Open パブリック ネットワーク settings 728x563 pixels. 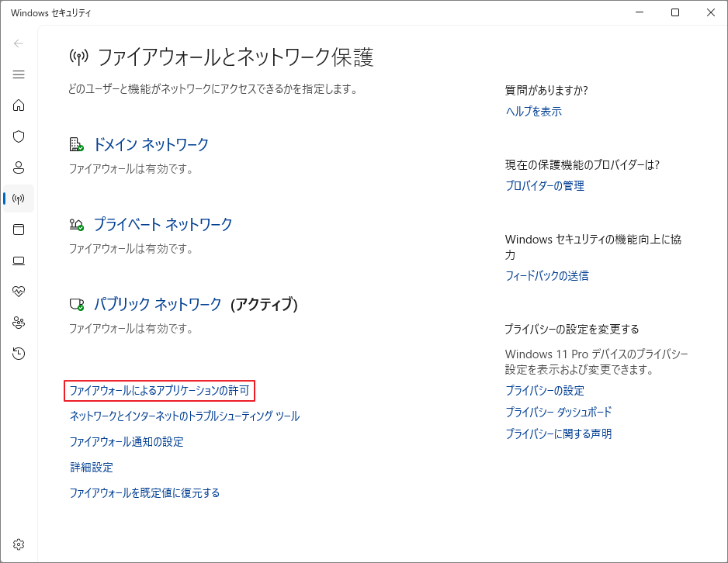[x=158, y=304]
